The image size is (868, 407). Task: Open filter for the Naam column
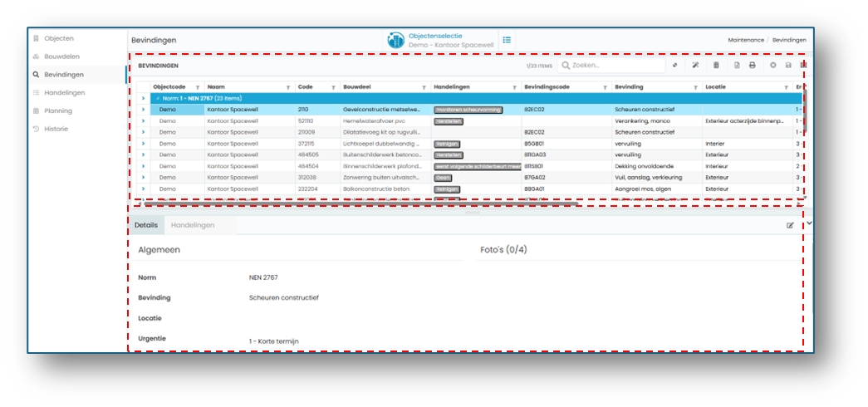(288, 87)
